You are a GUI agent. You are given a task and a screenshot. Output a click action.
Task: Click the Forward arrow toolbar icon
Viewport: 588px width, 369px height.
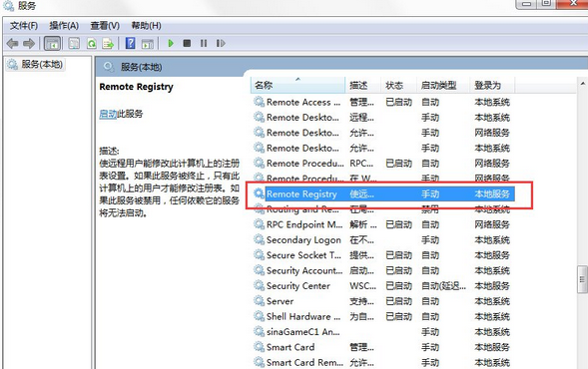pos(29,44)
